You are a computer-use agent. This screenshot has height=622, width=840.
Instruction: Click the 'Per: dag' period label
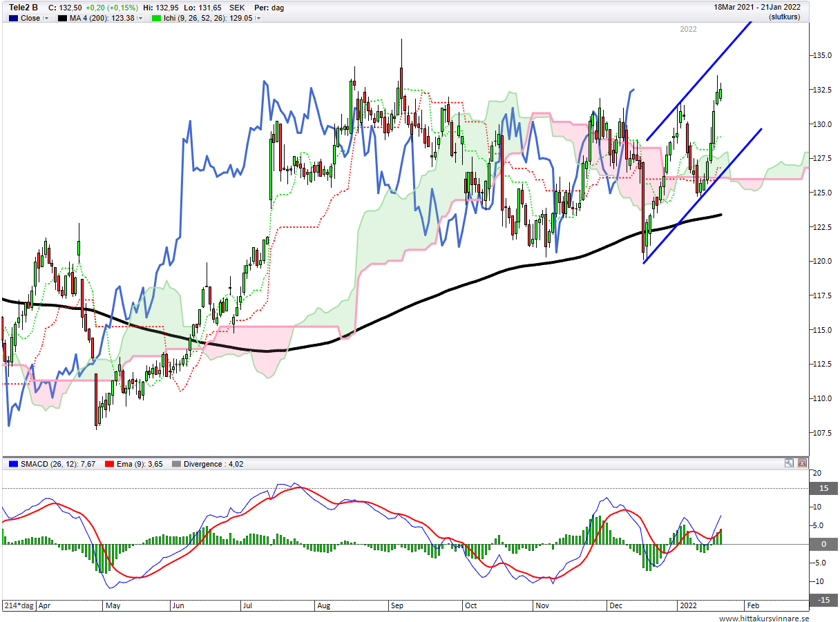pyautogui.click(x=269, y=8)
